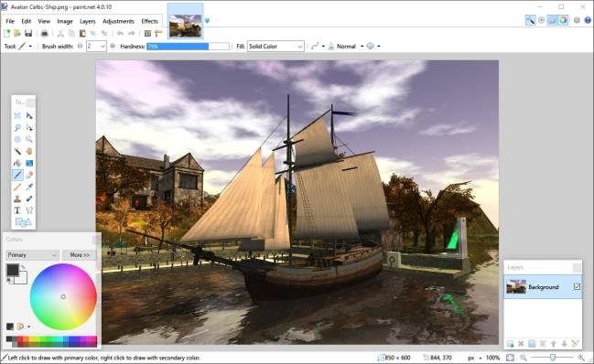
Task: Select the Color Picker eyedropper tool
Action: click(29, 187)
